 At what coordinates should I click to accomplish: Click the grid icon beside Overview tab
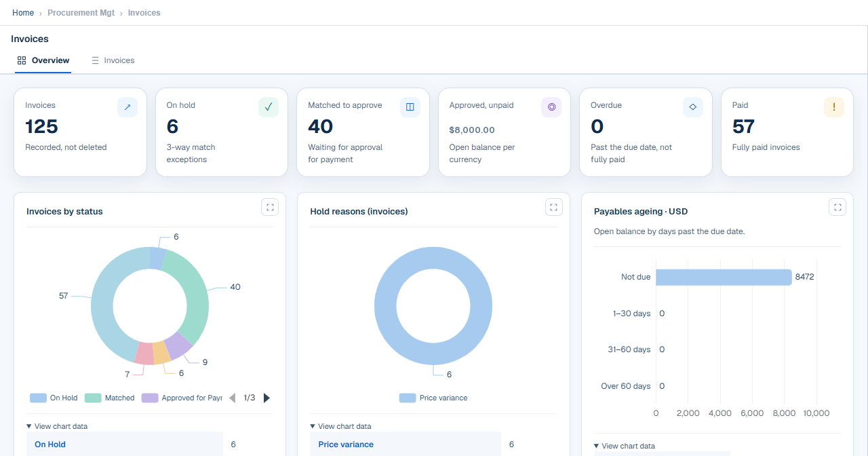22,60
